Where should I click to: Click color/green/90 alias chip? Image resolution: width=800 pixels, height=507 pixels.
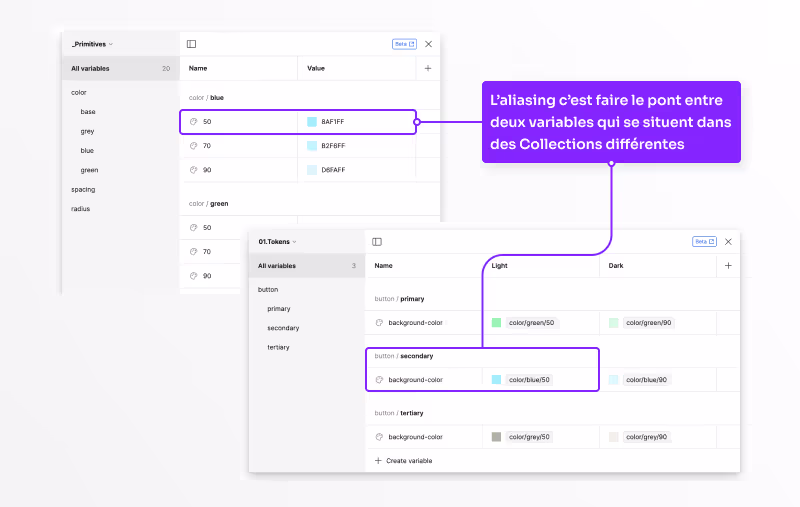[x=648, y=323]
